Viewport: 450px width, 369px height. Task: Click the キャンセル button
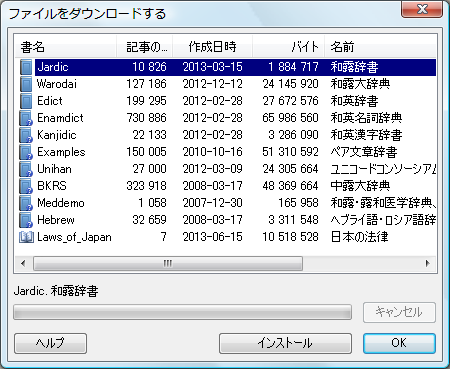[x=399, y=312]
